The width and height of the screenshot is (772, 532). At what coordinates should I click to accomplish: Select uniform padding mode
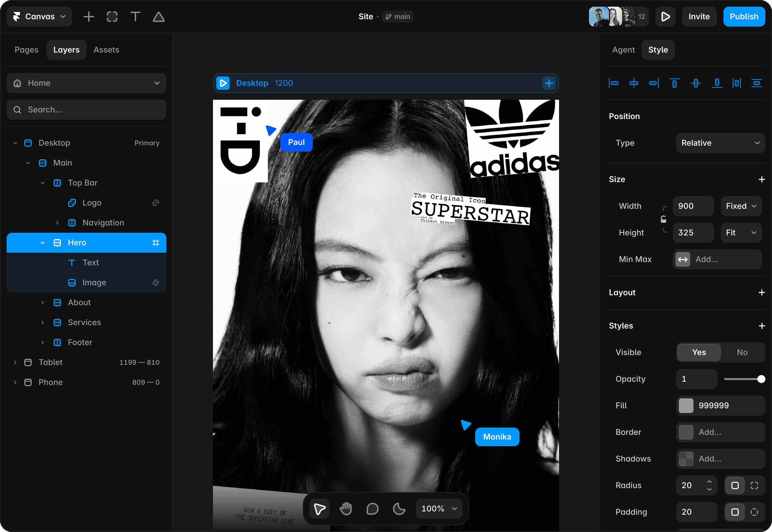coord(735,512)
